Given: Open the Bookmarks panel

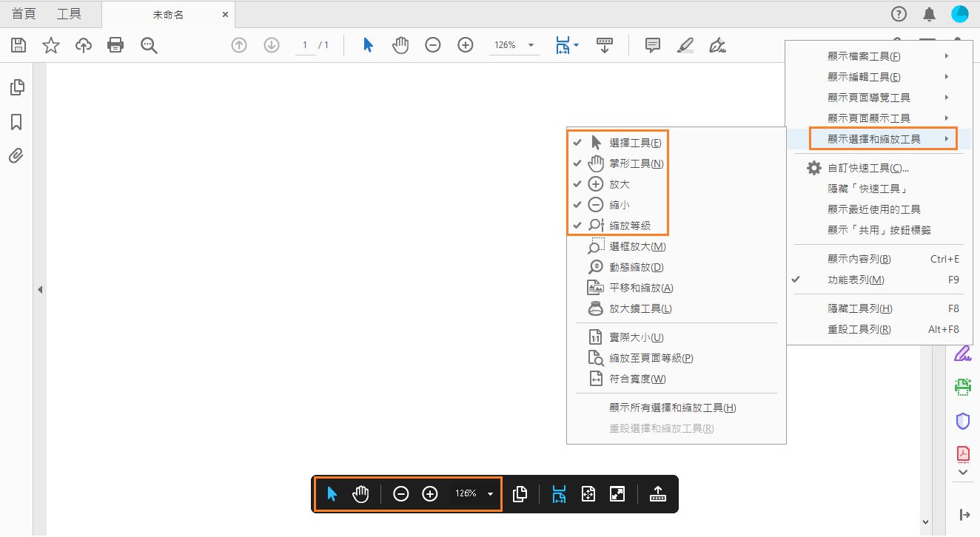Looking at the screenshot, I should point(17,121).
